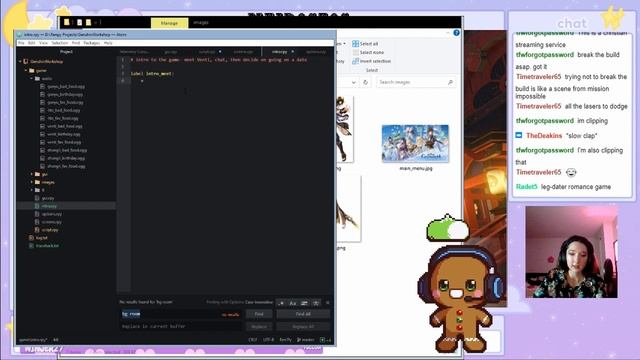Viewport: 640px width, 360px height.
Task: Open the Edit menu in Atom
Action: coord(31,43)
